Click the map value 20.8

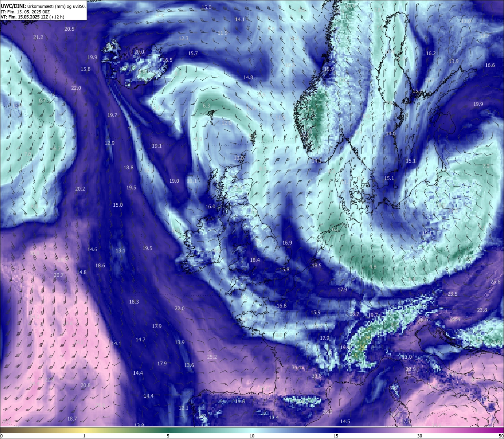[85, 385]
